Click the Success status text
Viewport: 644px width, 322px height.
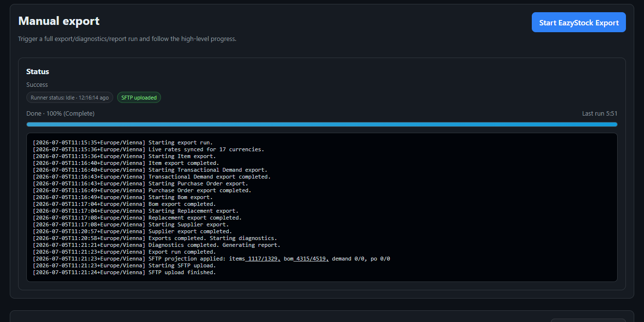click(37, 84)
